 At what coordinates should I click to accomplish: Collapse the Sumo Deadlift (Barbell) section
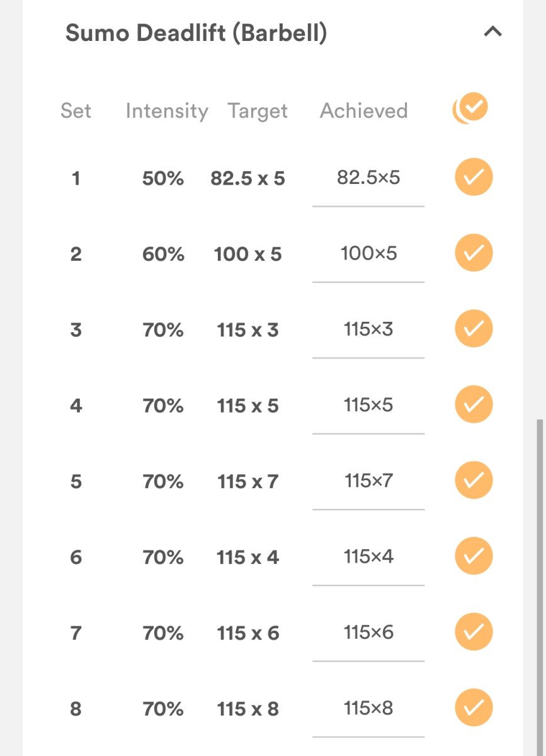point(492,31)
